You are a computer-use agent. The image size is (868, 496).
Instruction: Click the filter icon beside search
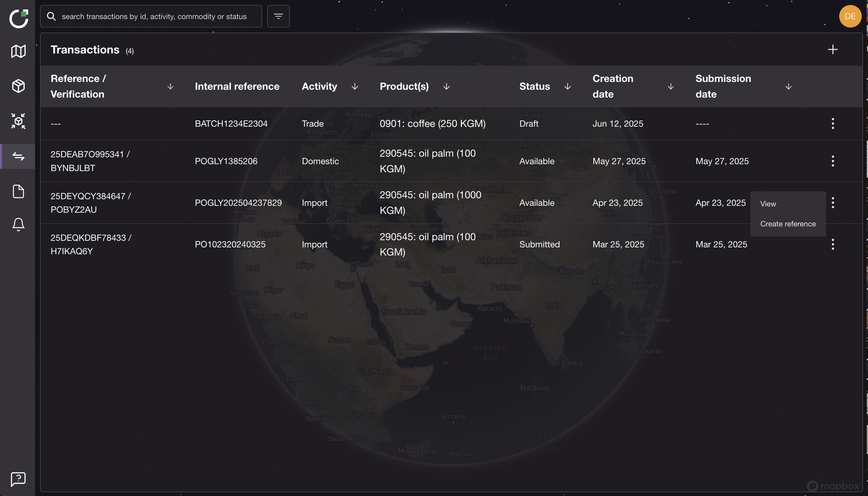(x=278, y=16)
